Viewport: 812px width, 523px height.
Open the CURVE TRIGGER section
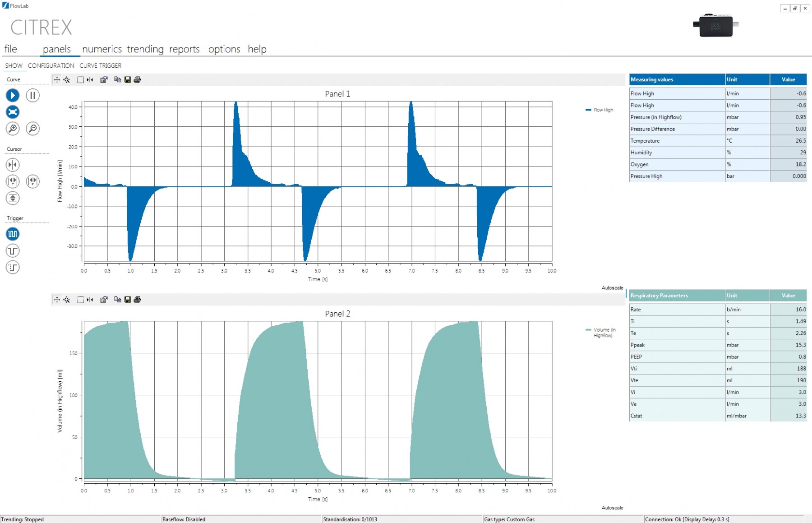point(100,65)
